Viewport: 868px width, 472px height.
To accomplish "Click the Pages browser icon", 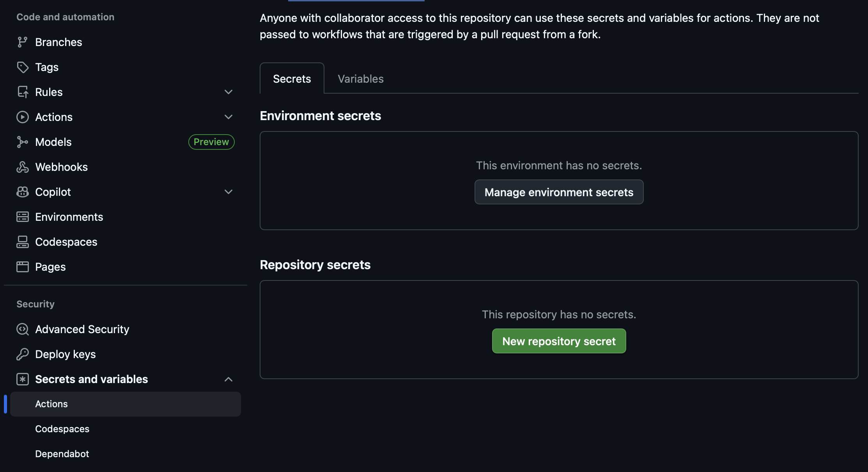I will (22, 267).
